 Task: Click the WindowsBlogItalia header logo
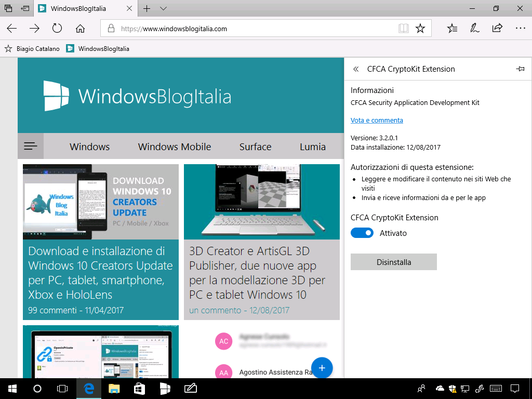point(137,96)
